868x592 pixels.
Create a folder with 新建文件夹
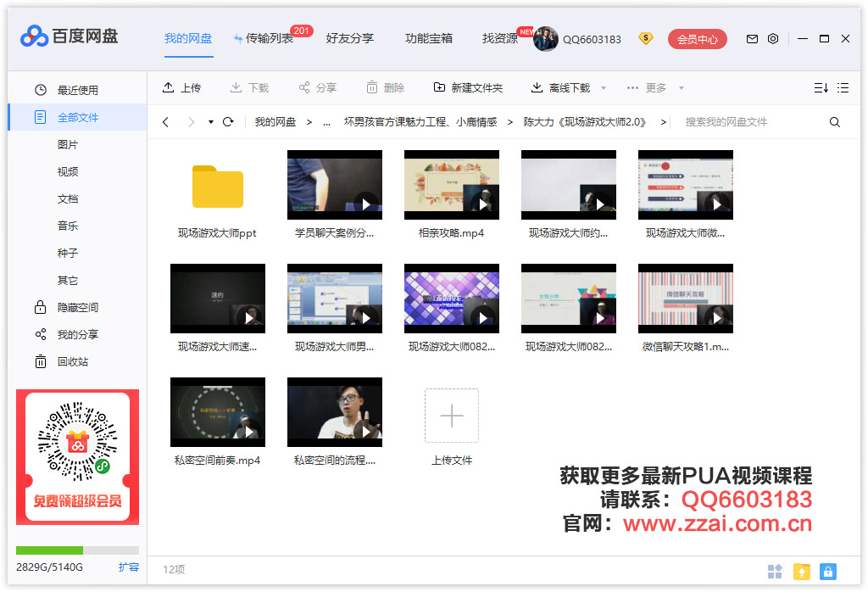coord(468,87)
